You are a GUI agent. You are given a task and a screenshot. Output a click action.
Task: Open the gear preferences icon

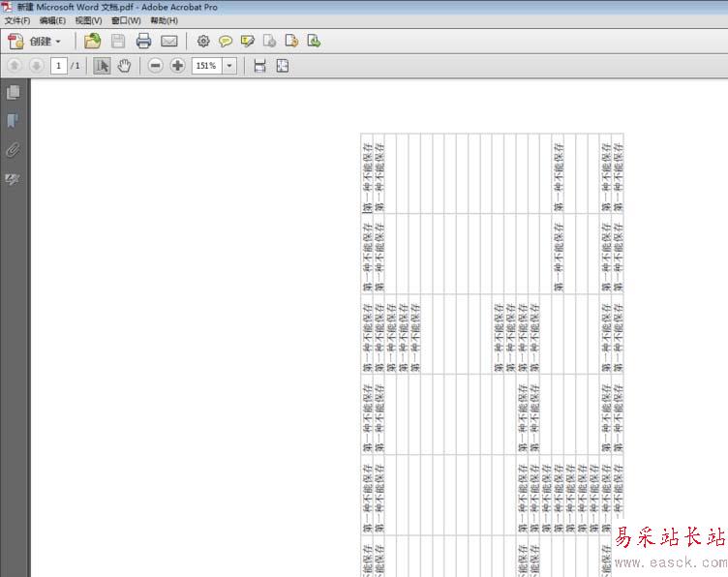tap(203, 42)
